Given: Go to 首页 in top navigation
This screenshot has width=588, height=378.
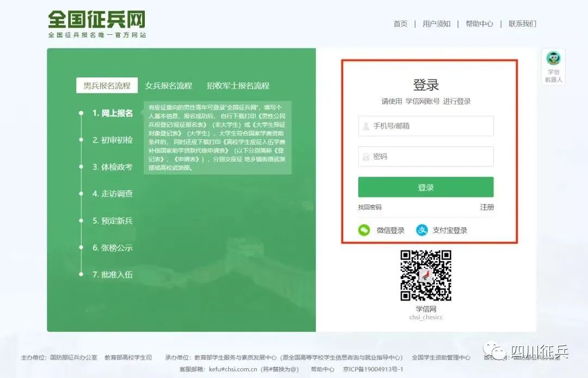Looking at the screenshot, I should (x=400, y=24).
